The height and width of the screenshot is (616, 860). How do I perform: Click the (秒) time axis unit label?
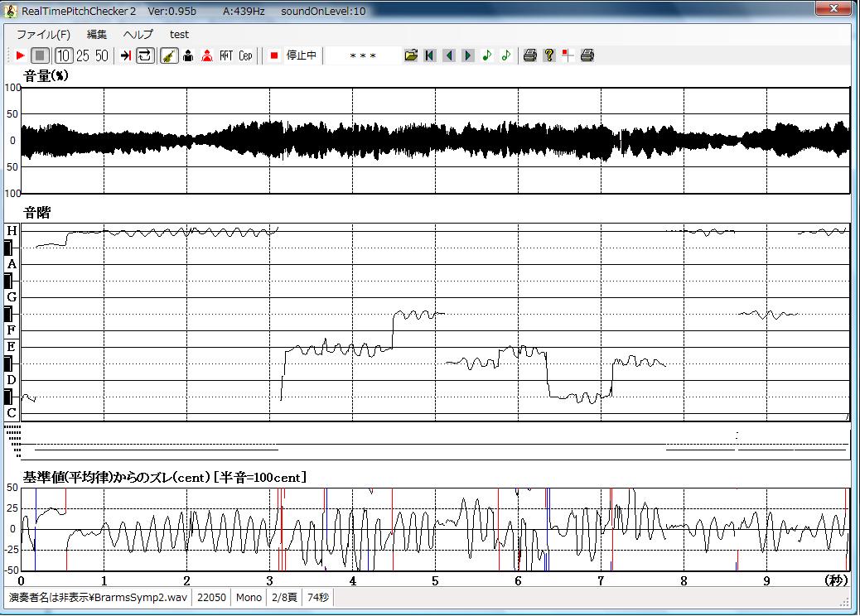point(837,580)
